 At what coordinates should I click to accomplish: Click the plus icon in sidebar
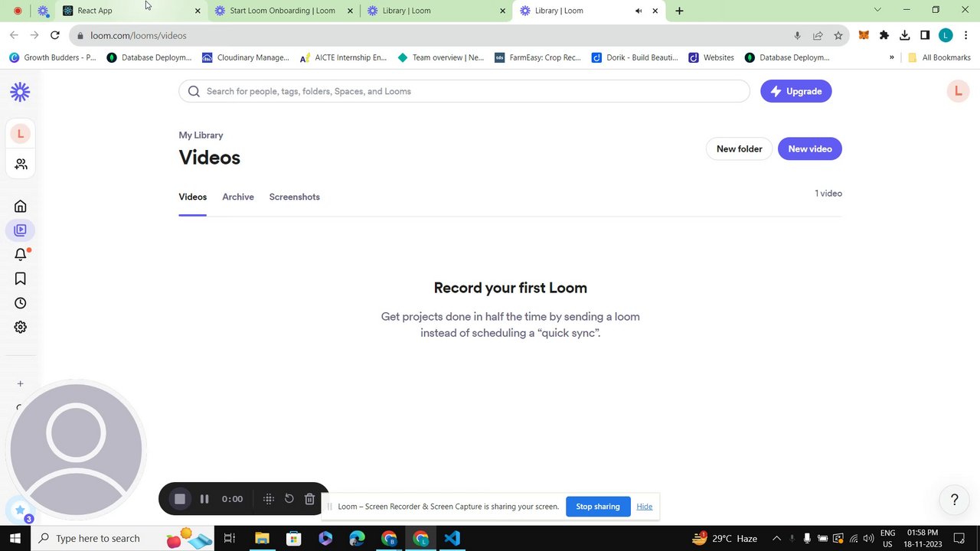tap(21, 383)
